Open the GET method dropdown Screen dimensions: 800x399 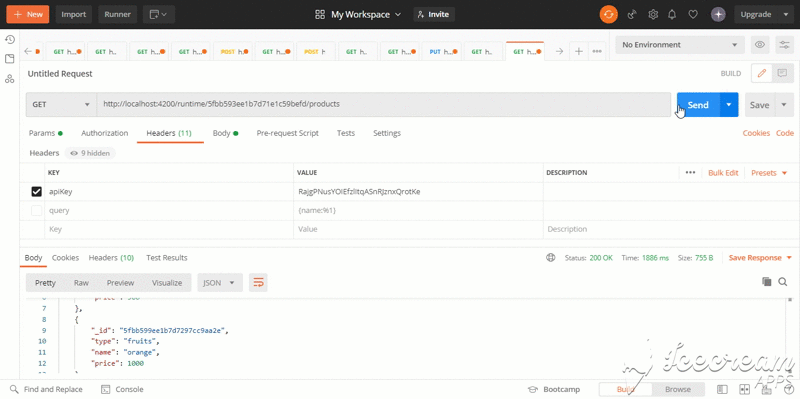coord(61,105)
